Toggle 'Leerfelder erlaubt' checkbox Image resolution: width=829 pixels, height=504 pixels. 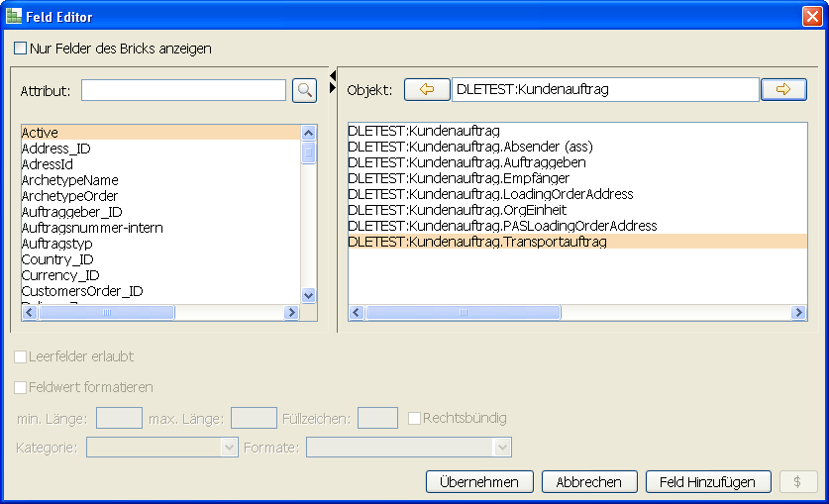click(x=21, y=356)
